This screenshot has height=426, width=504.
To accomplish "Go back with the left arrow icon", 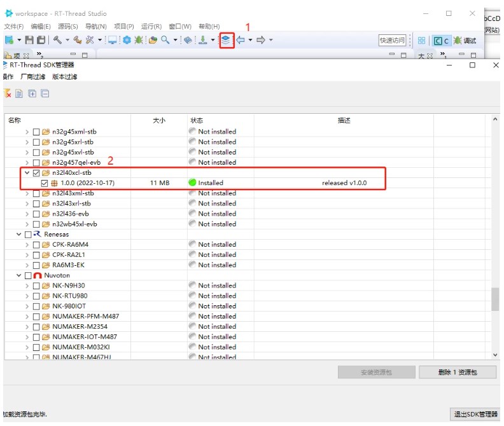I will pos(241,40).
